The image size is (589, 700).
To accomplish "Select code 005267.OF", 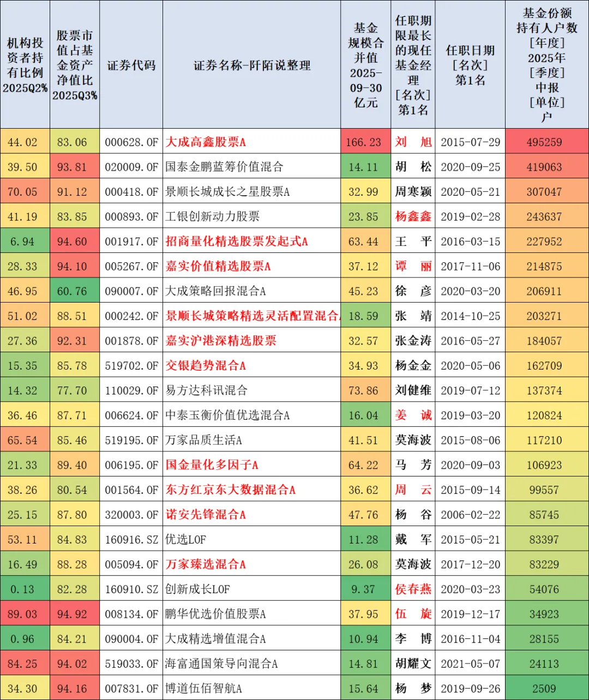I will [131, 267].
